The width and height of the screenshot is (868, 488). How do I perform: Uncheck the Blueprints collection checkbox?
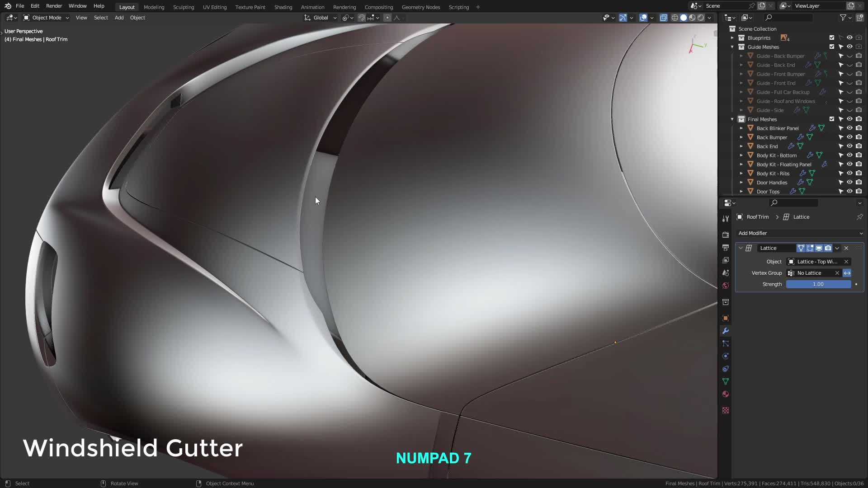(x=832, y=38)
